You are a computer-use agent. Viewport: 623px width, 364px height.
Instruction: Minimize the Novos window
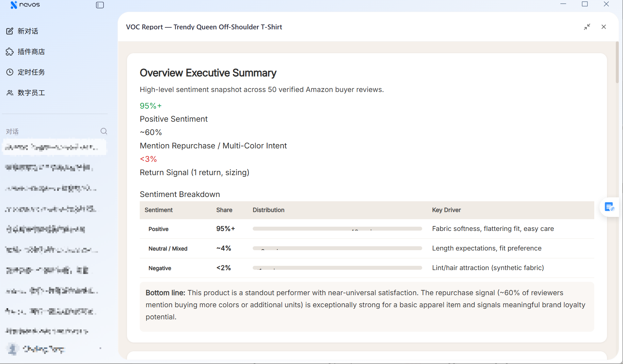click(x=563, y=4)
